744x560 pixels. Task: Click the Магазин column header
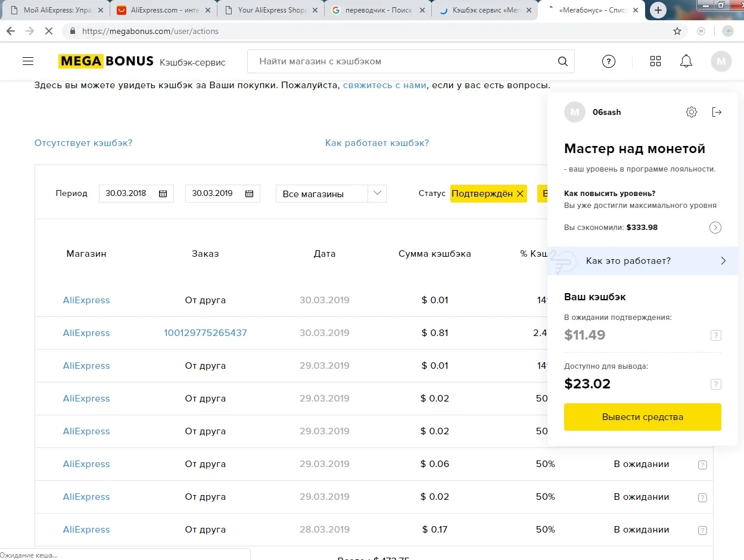[x=86, y=254]
